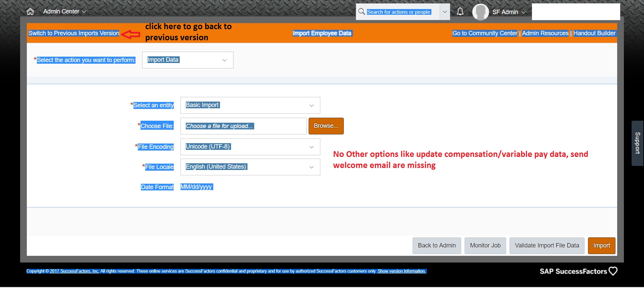Expand the Basic Import entity dropdown

tap(250, 105)
